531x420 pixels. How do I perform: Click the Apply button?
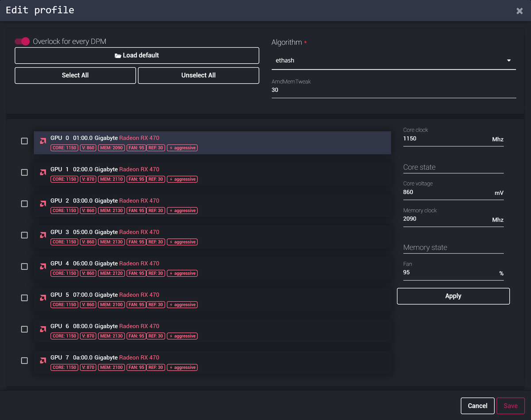pos(453,296)
